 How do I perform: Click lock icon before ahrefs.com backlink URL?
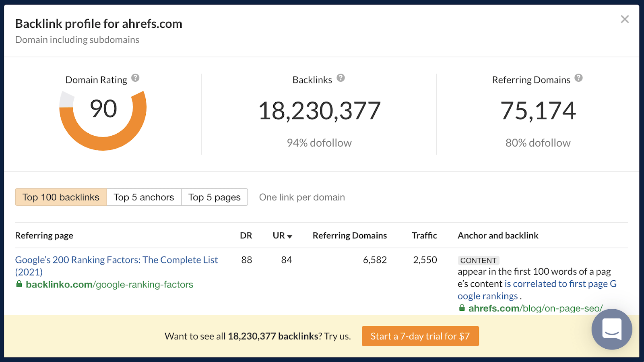tap(462, 308)
